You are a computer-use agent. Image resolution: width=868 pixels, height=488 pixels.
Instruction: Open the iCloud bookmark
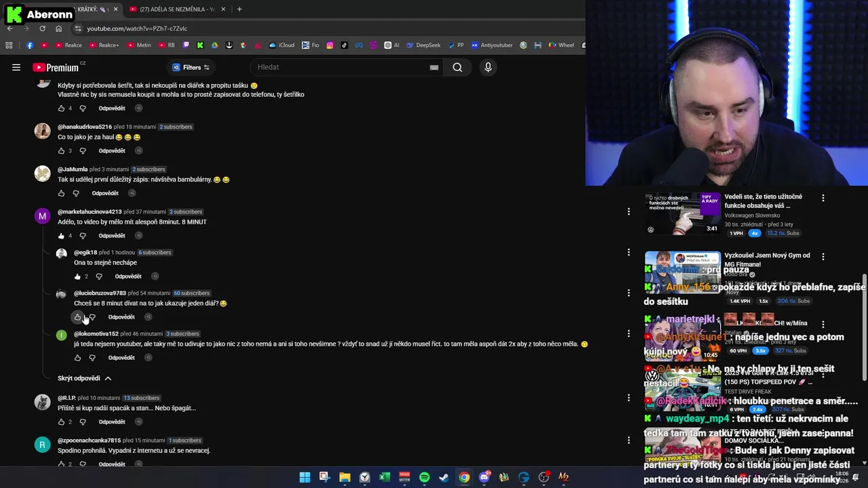click(281, 45)
